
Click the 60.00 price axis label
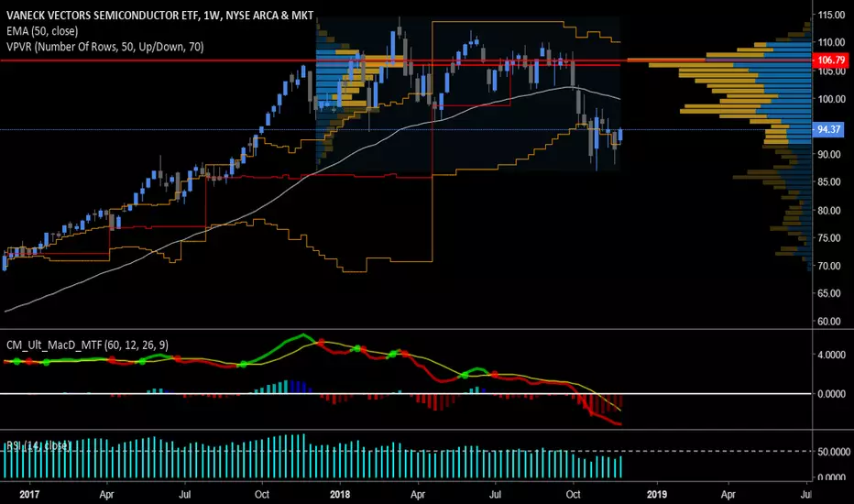tap(831, 321)
